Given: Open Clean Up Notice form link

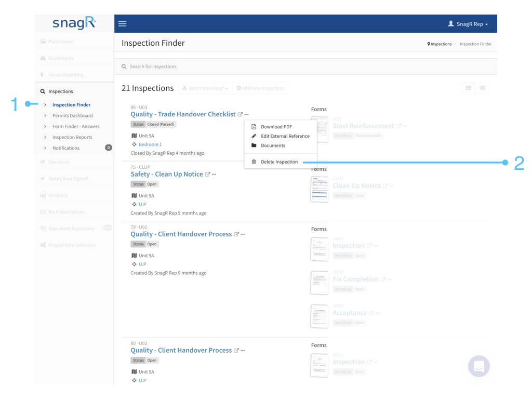Looking at the screenshot, I should 356,186.
